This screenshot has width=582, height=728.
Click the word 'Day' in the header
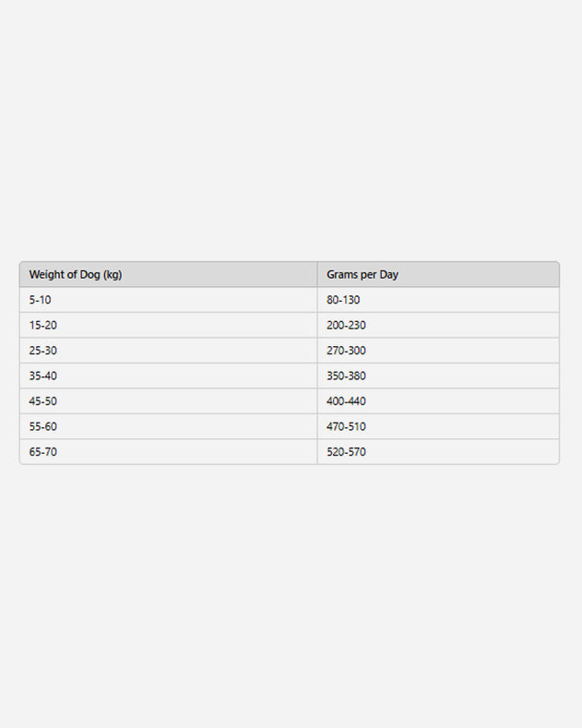coord(389,275)
